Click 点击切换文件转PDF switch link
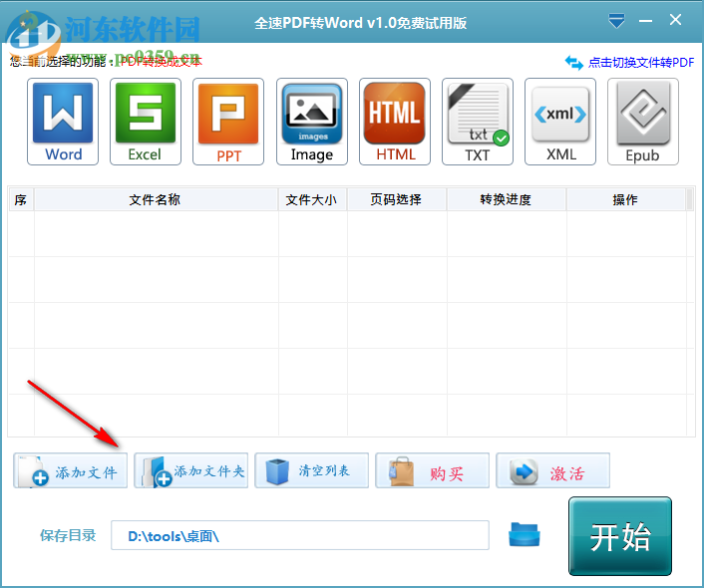This screenshot has height=588, width=704. coord(641,63)
